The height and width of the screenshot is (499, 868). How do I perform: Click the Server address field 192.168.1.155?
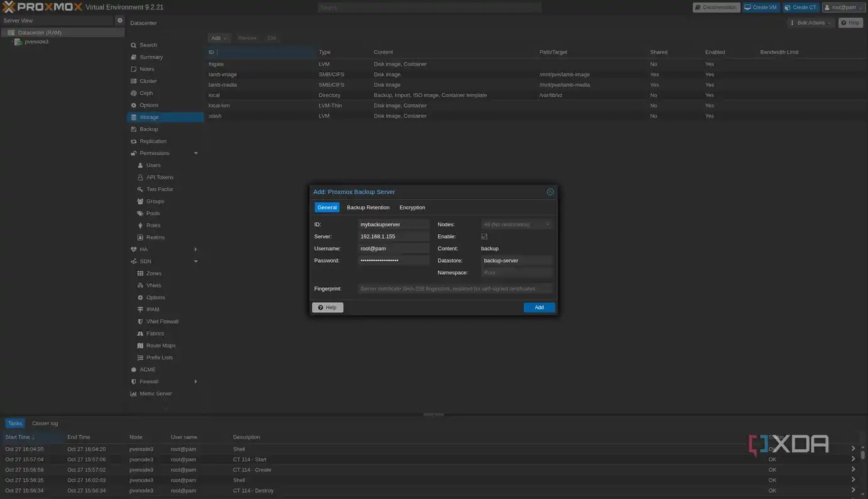394,236
